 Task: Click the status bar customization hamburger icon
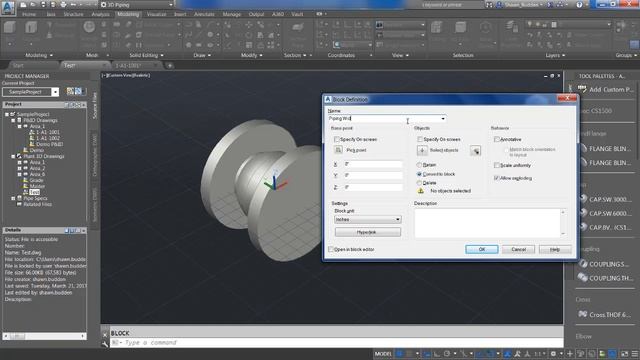tap(635, 354)
